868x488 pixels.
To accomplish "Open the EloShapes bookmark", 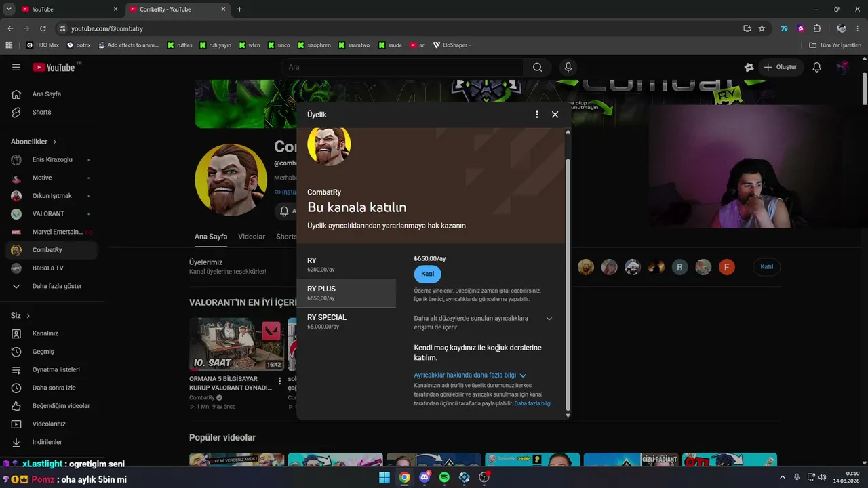I will [451, 45].
